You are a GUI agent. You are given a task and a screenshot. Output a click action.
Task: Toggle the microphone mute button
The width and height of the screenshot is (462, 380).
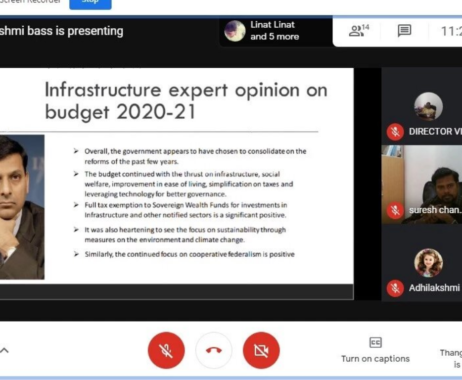[166, 350]
